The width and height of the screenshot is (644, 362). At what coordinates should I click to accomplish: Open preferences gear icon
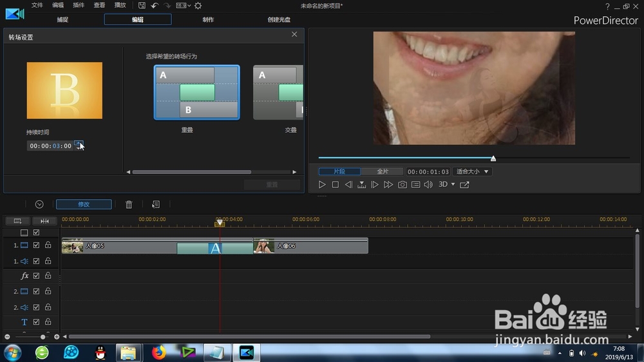click(198, 5)
